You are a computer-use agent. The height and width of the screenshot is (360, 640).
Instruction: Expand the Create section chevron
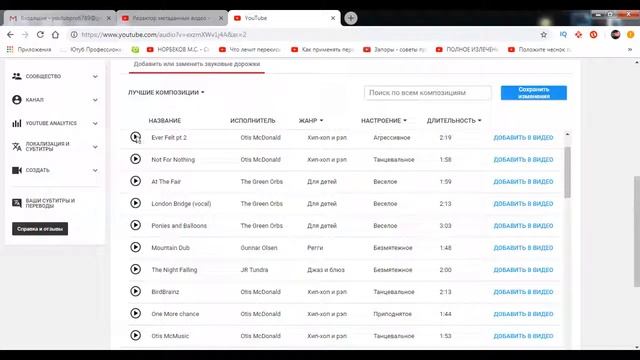(95, 171)
